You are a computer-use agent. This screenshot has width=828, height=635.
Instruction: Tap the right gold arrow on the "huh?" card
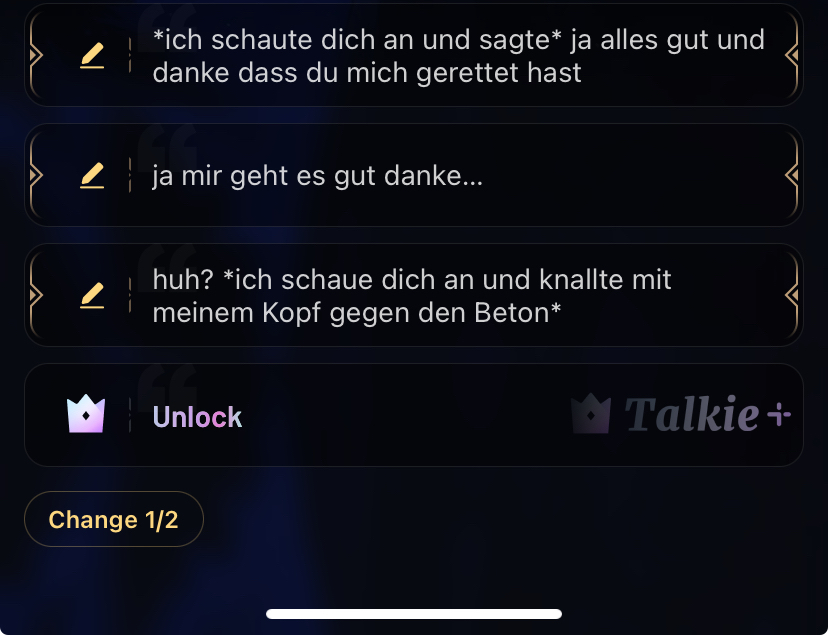792,295
